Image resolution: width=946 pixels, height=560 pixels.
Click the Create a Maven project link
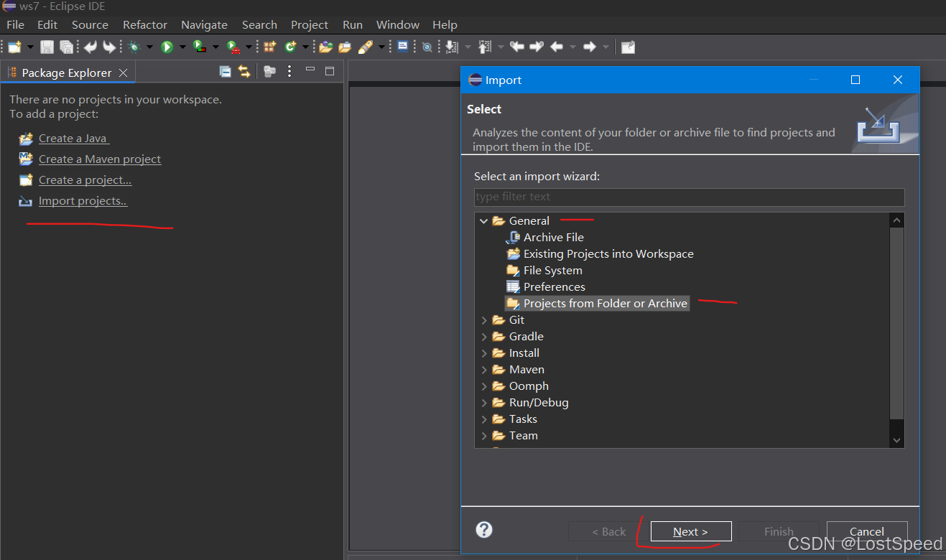100,159
